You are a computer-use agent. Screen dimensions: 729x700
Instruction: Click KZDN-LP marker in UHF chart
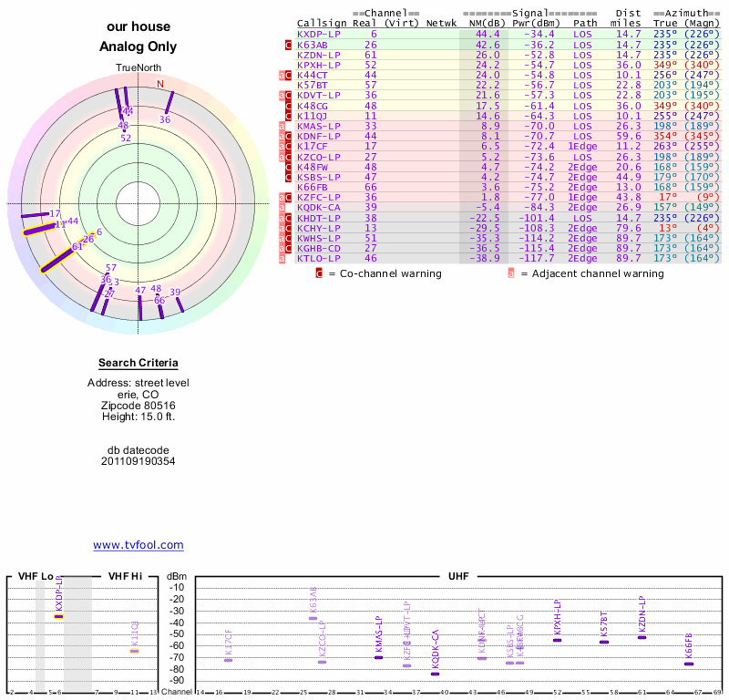pos(642,638)
